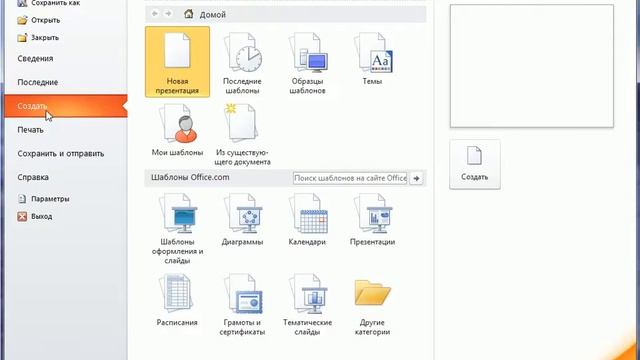The width and height of the screenshot is (640, 360).
Task: Click the Домой breadcrumb text
Action: 213,14
